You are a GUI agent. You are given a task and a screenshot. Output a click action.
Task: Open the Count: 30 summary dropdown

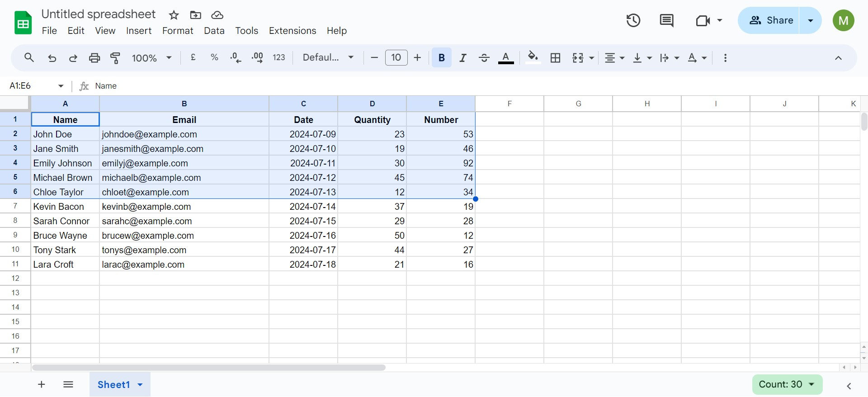click(x=787, y=384)
